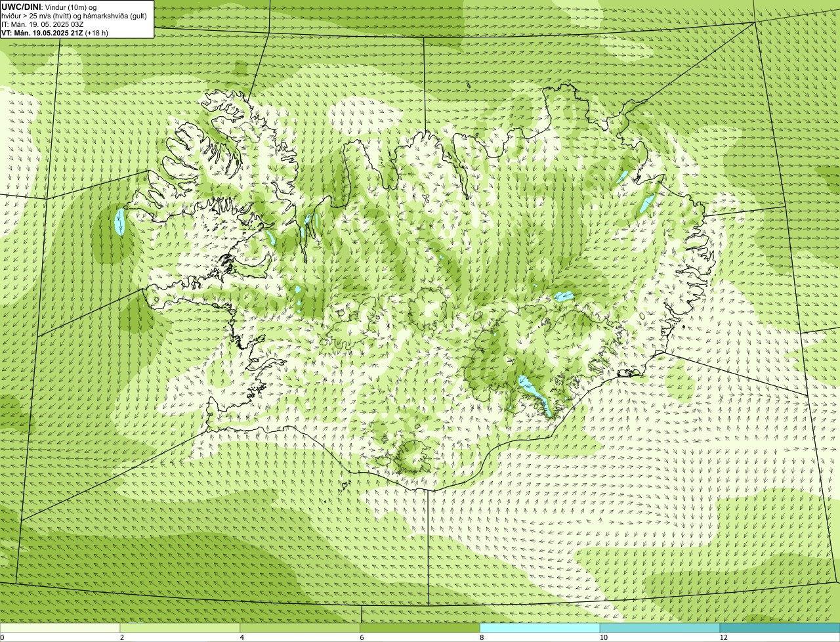
Task: Select the 0–2 m/s color scale segment
Action: [x=60, y=628]
